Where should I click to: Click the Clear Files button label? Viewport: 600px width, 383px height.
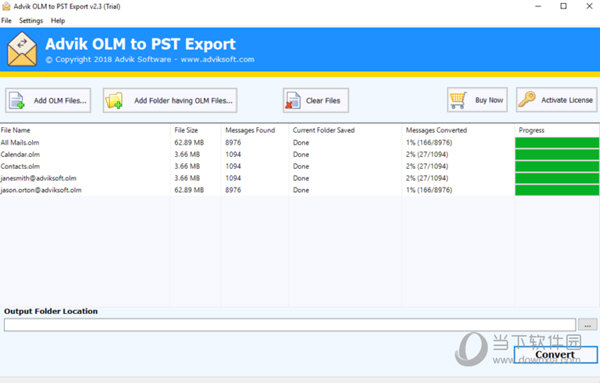pyautogui.click(x=323, y=101)
